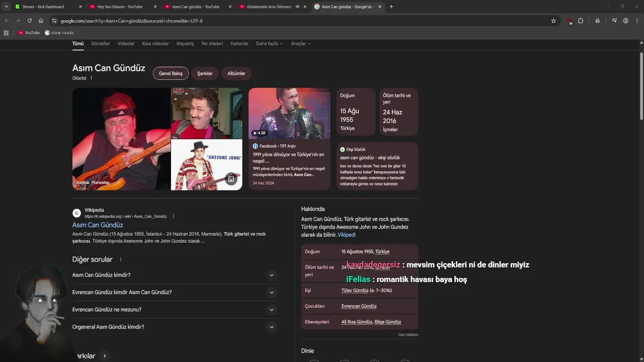Expand Şarkılar section arrow at bottom
Screen dimensions: 644x362
(x=105, y=356)
